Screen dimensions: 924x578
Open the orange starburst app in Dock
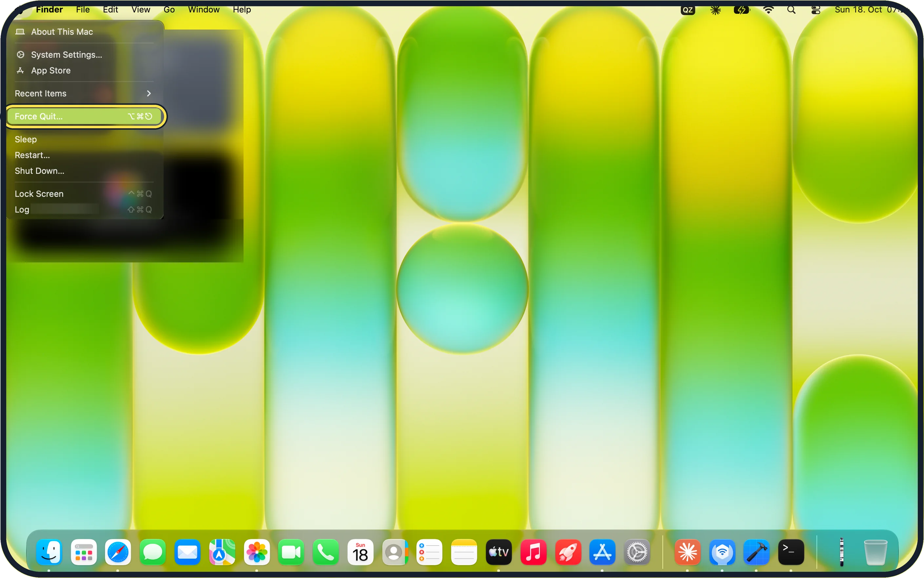click(x=688, y=552)
